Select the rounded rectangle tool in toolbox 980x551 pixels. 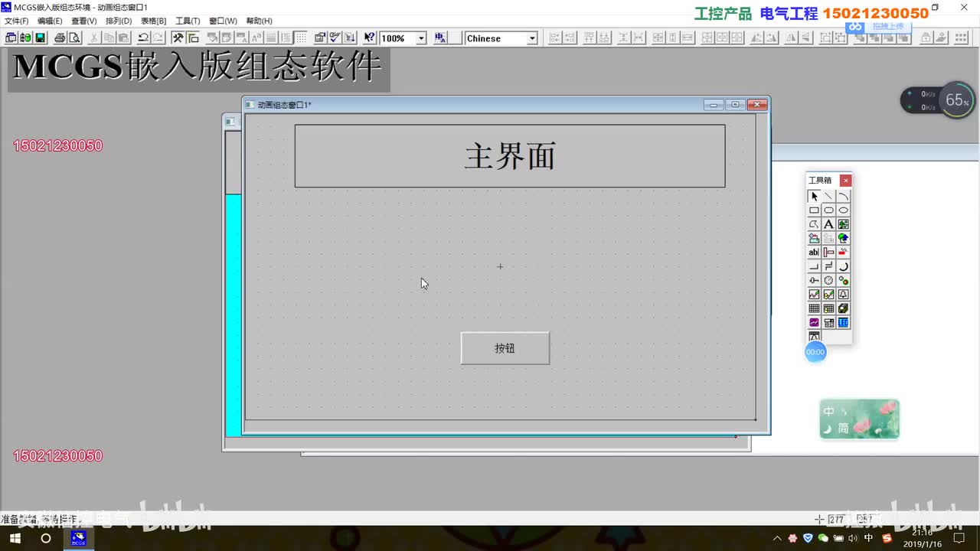click(828, 210)
